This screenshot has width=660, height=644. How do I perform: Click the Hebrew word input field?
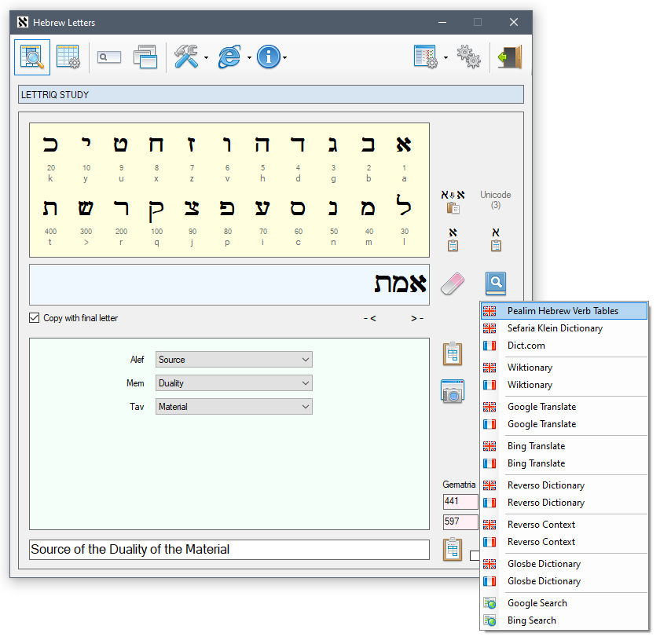click(x=229, y=284)
